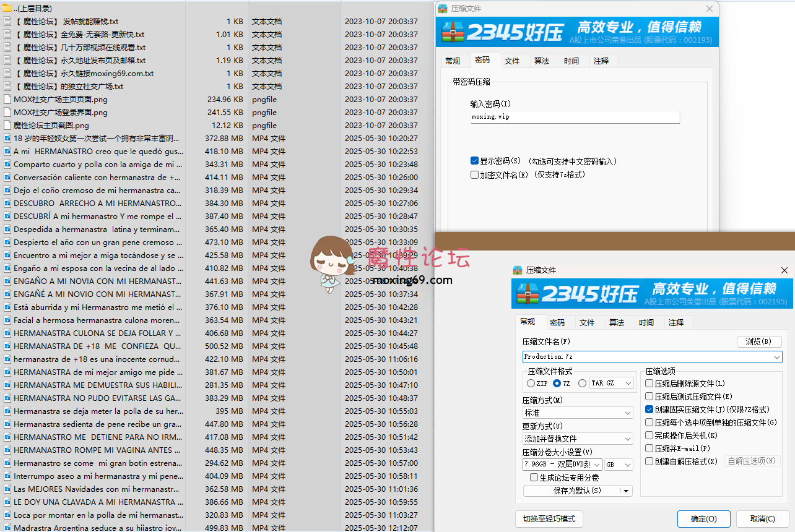Click the file icon of 魔性论坛主页截图.png
Viewport: 795px width, 532px height.
tap(7, 126)
